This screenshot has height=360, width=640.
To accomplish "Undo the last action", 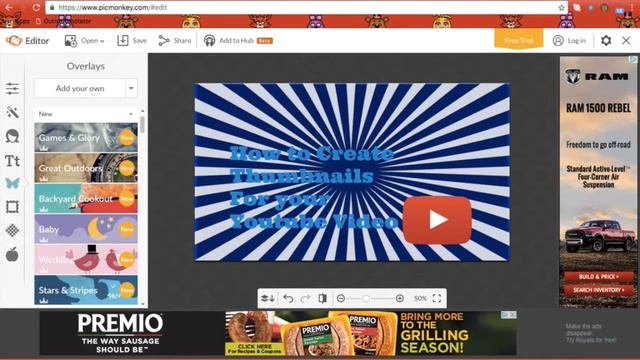I will pos(288,298).
